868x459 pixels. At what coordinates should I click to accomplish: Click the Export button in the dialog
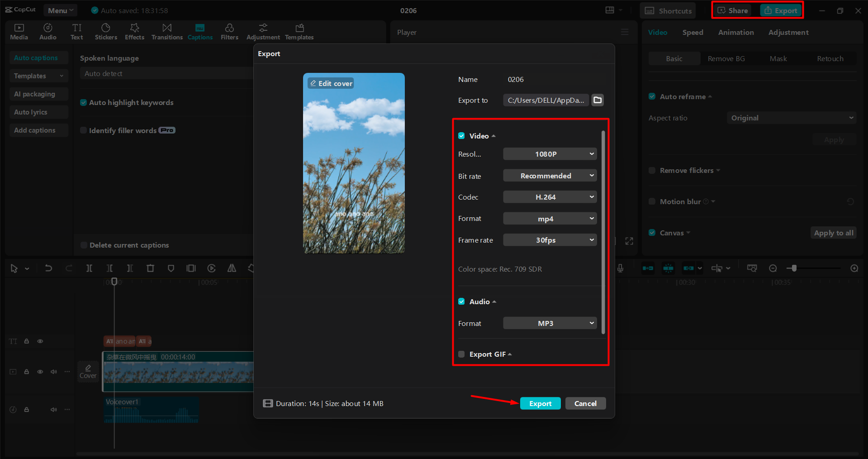coord(540,403)
